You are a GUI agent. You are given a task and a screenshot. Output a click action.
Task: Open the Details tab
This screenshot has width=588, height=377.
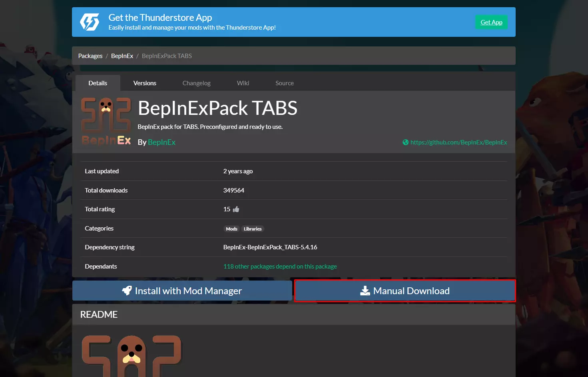(98, 83)
